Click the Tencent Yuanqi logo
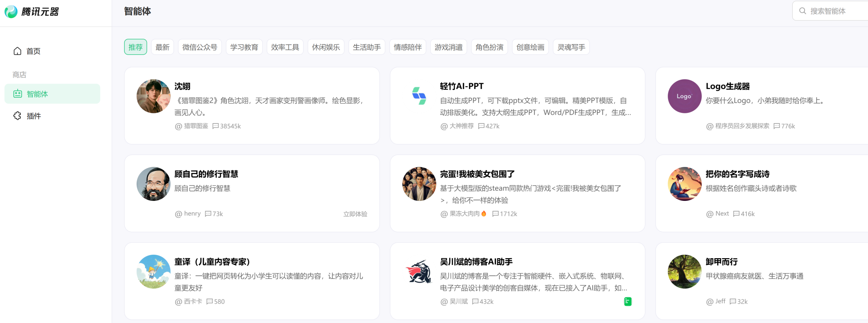868x323 pixels. click(32, 12)
